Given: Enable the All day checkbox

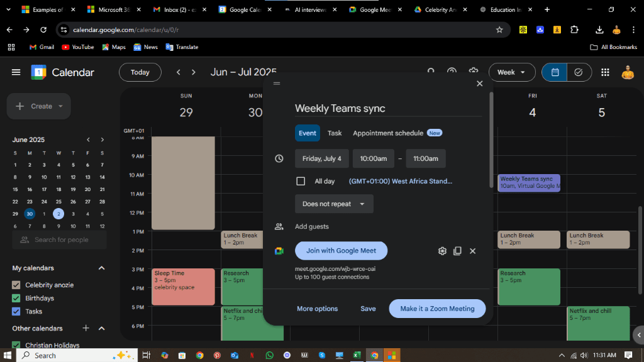Looking at the screenshot, I should (301, 181).
